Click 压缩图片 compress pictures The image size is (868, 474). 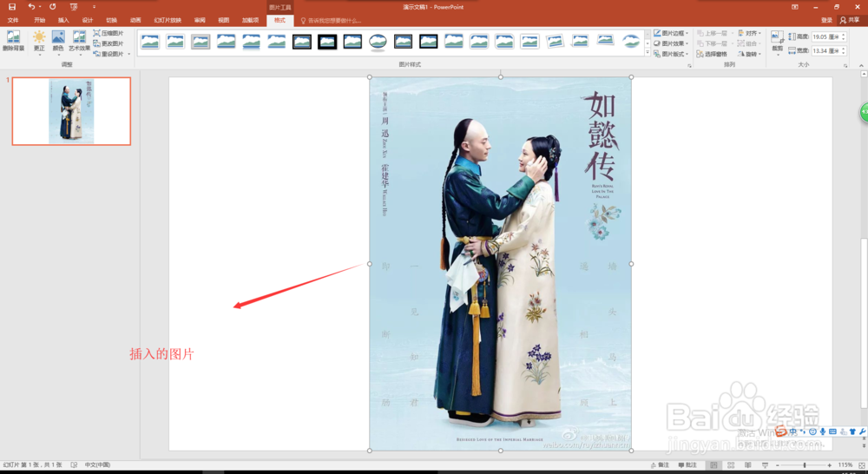108,33
